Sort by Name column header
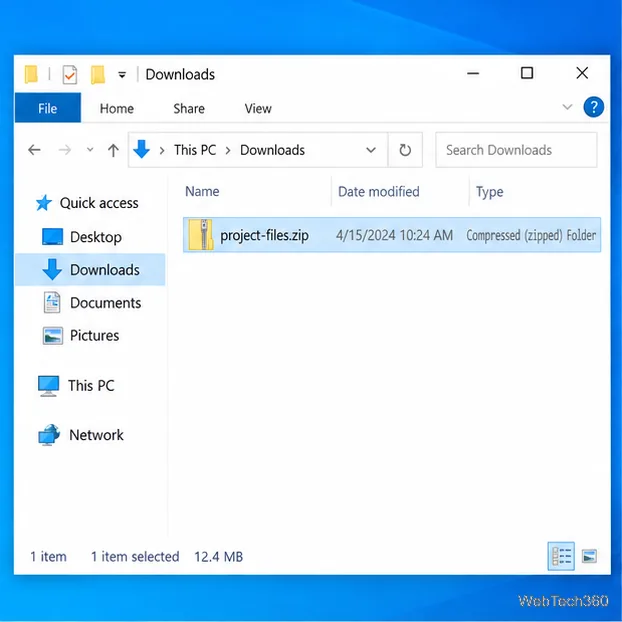622x622 pixels. [x=202, y=191]
